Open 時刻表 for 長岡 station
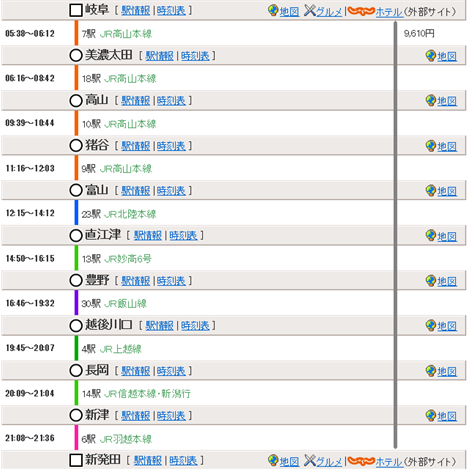This screenshot has height=469, width=467. point(171,371)
